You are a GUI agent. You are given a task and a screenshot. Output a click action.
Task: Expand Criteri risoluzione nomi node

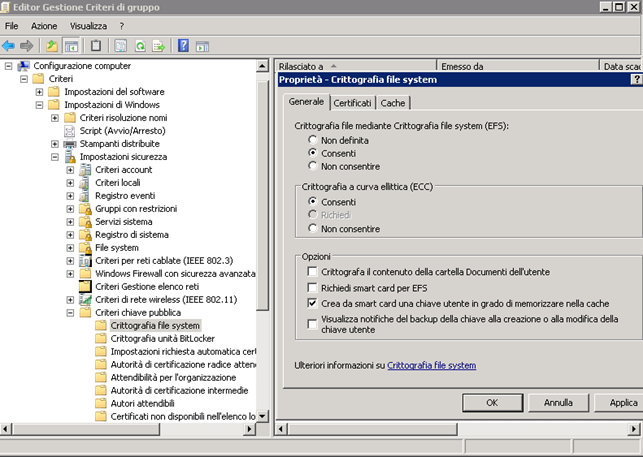[55, 118]
